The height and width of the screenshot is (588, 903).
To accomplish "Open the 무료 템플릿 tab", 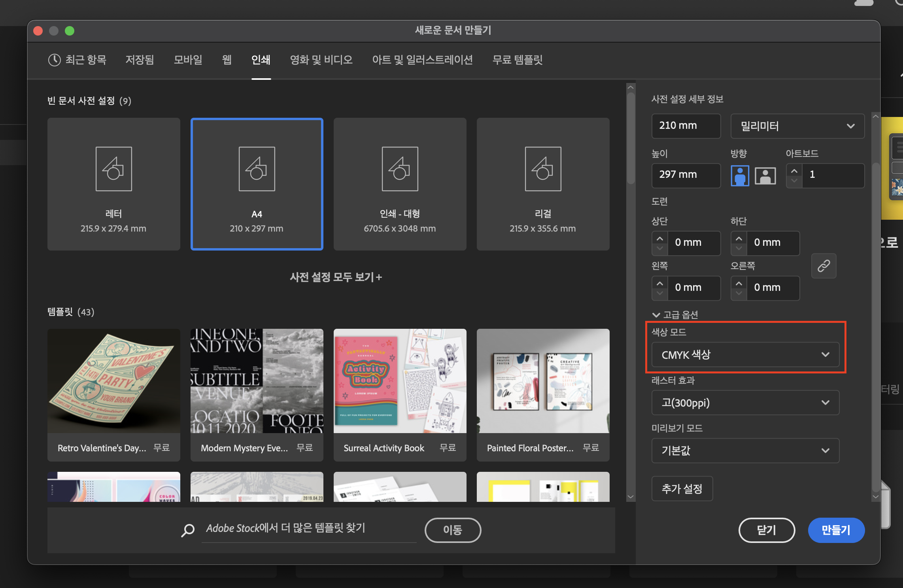I will click(518, 60).
